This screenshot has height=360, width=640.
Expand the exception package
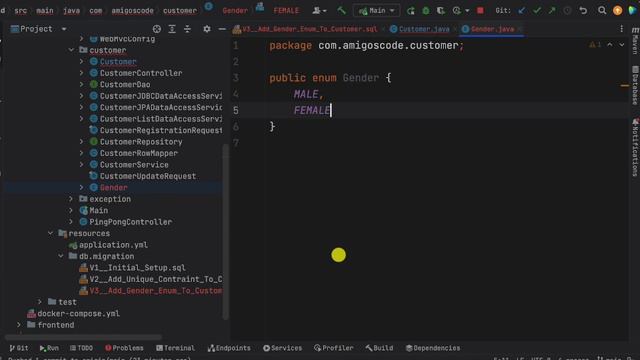(x=71, y=199)
